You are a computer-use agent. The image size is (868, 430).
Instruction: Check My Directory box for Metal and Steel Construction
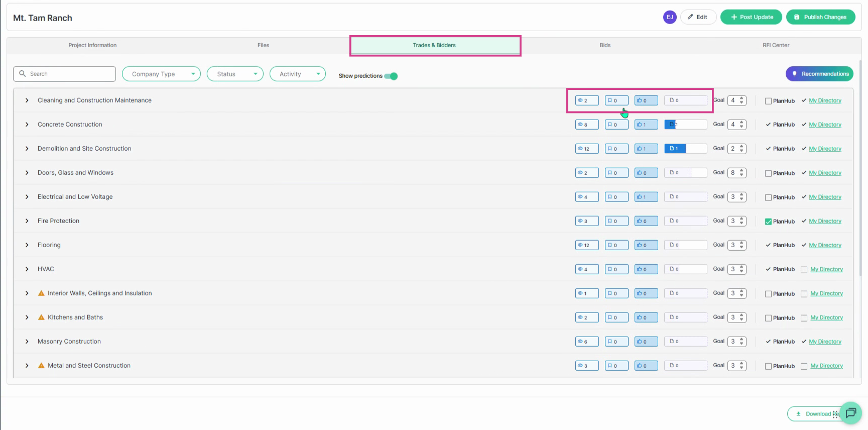(804, 366)
